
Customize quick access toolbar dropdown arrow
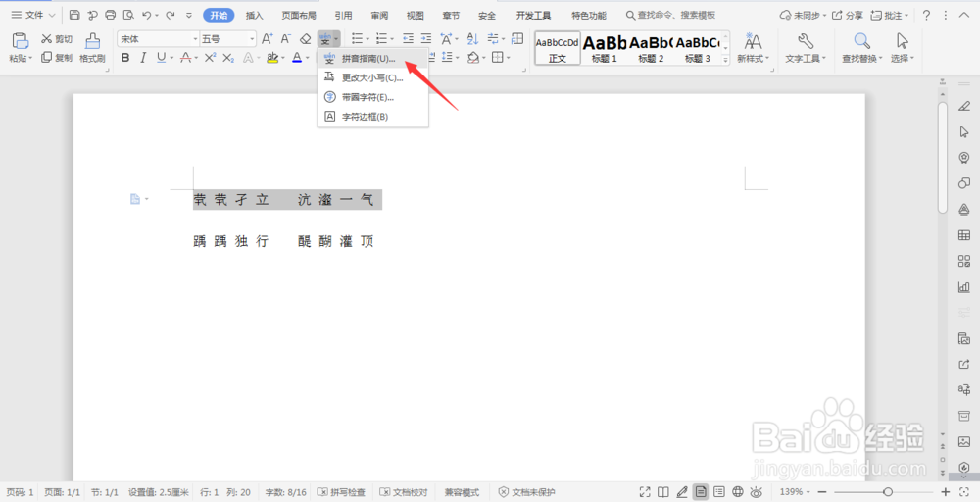pos(189,15)
